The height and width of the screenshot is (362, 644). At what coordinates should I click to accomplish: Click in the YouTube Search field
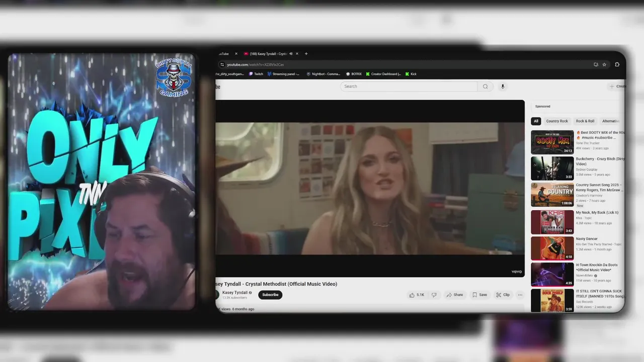[x=409, y=86]
